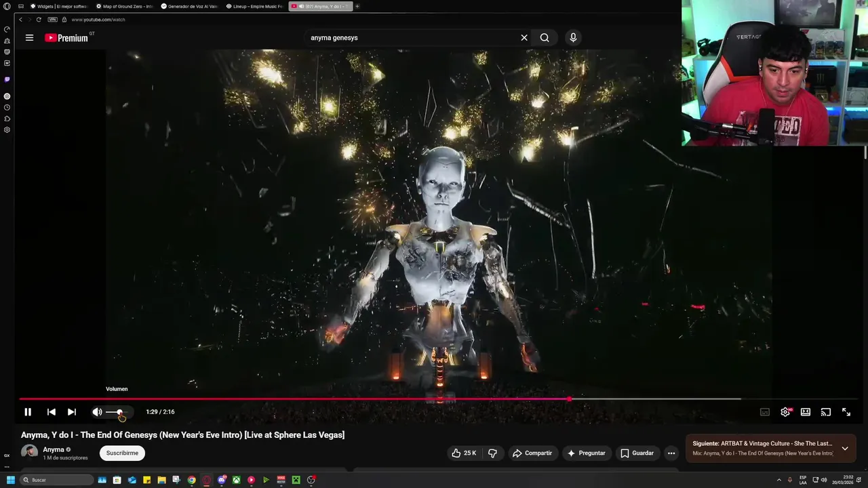This screenshot has height=488, width=868.
Task: Open next video ARTBAT & Vintage Culture
Action: coord(762,443)
